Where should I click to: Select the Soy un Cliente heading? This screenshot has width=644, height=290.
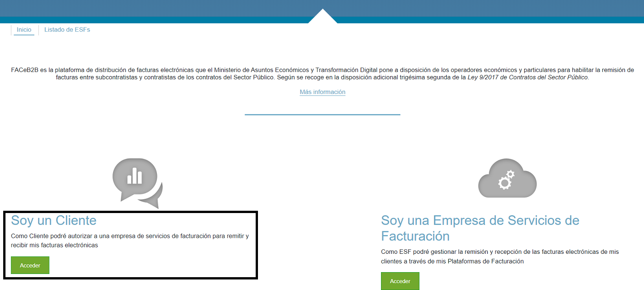(x=54, y=220)
